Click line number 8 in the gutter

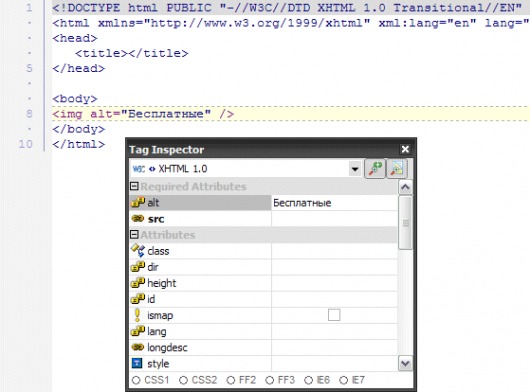click(29, 114)
